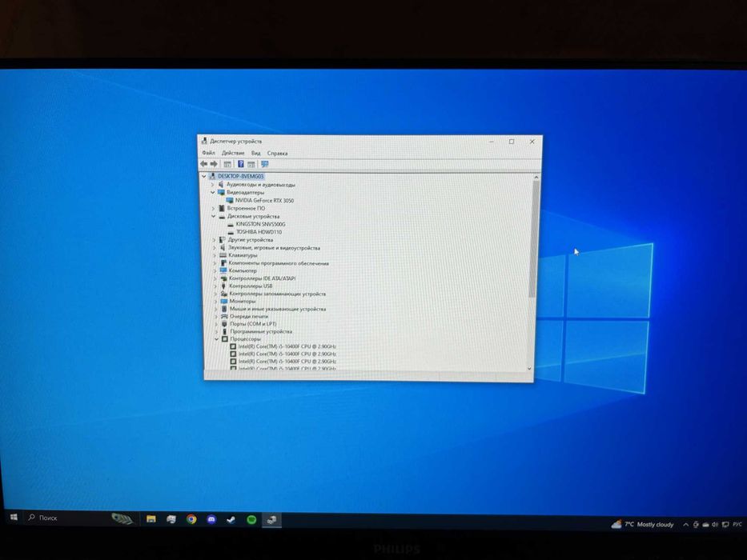Expand the Компьютер category
747x560 pixels.
coord(215,270)
